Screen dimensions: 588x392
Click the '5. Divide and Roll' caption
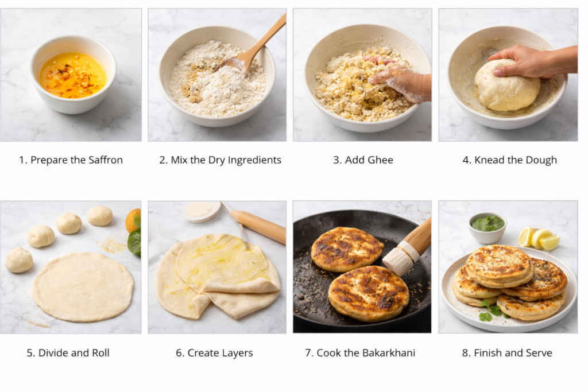tap(68, 352)
